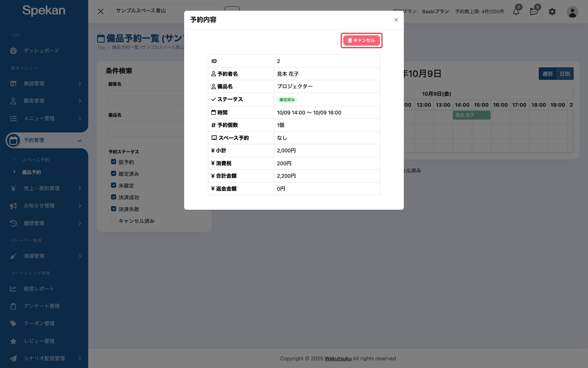Click the menu management list icon

tap(13, 118)
